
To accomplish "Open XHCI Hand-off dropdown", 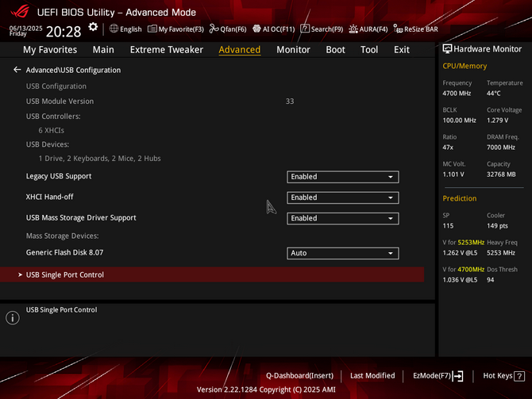I will [x=343, y=198].
